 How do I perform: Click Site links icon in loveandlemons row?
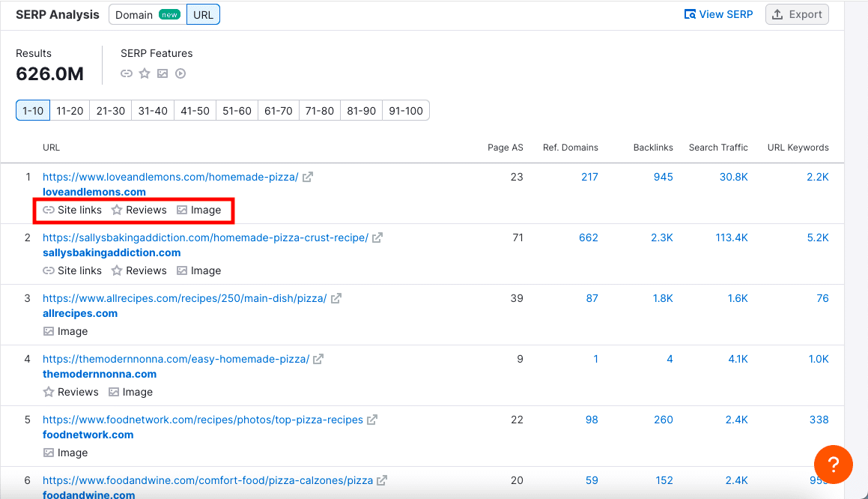(49, 210)
